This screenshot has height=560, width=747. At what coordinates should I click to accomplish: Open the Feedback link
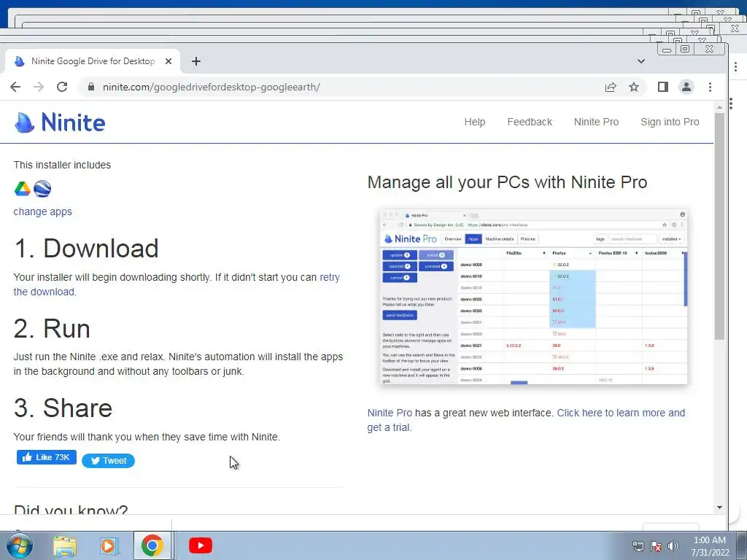tap(530, 122)
